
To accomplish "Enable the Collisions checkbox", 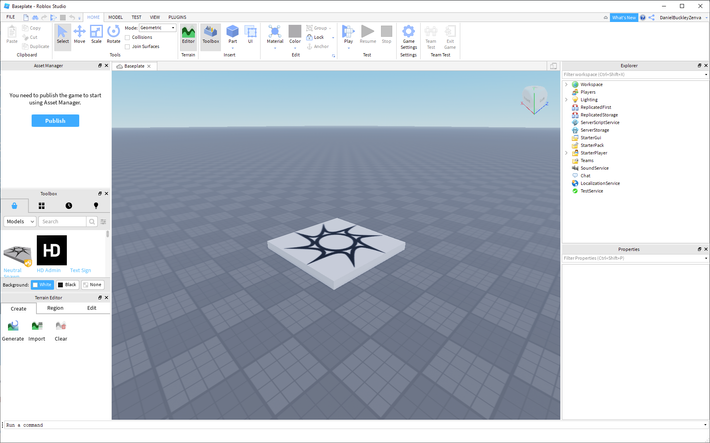I will click(x=128, y=37).
